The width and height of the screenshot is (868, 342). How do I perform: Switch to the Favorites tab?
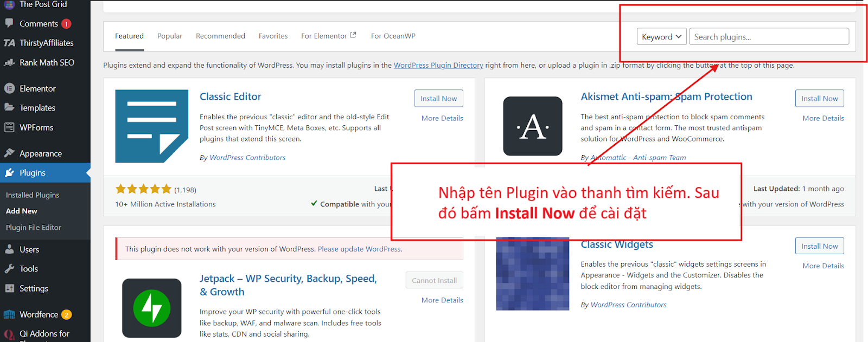point(273,36)
